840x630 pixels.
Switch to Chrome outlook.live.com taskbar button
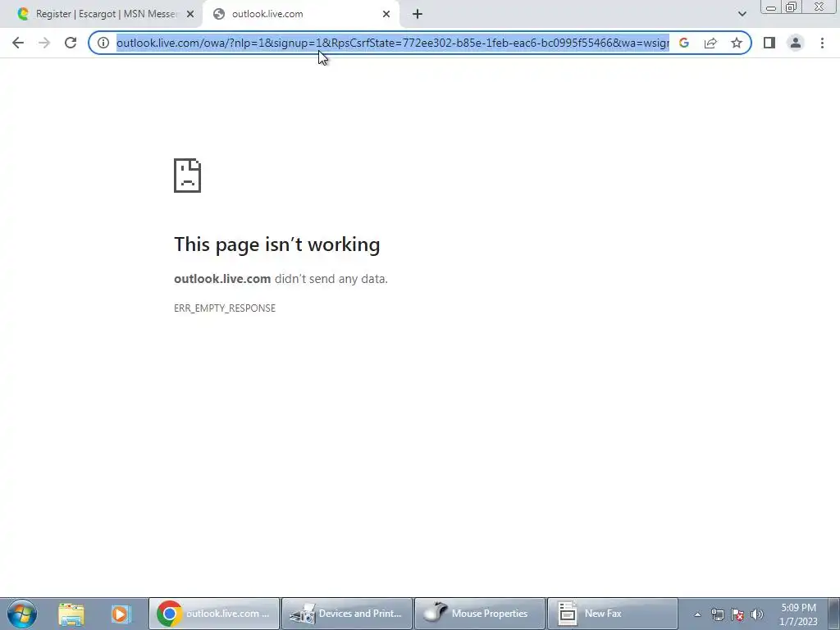214,614
